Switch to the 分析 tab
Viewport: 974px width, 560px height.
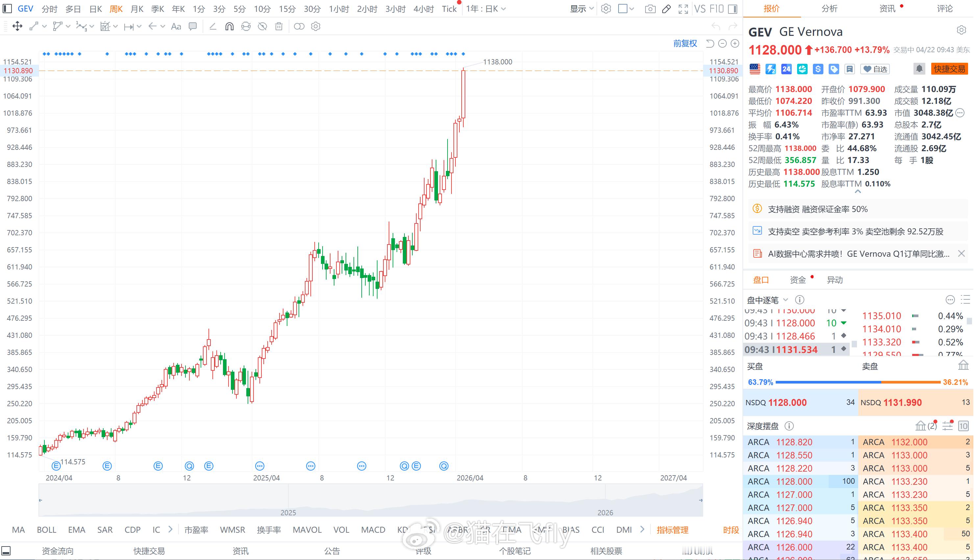pyautogui.click(x=829, y=9)
